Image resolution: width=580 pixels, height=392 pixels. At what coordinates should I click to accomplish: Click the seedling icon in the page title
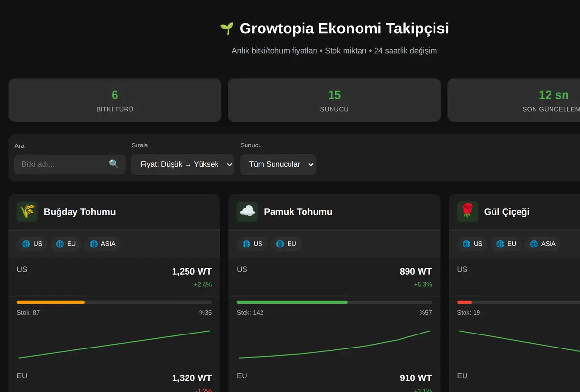point(227,29)
